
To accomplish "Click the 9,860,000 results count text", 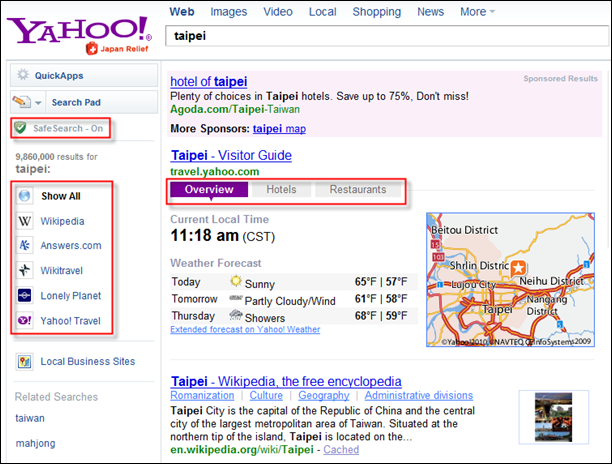I will (57, 156).
